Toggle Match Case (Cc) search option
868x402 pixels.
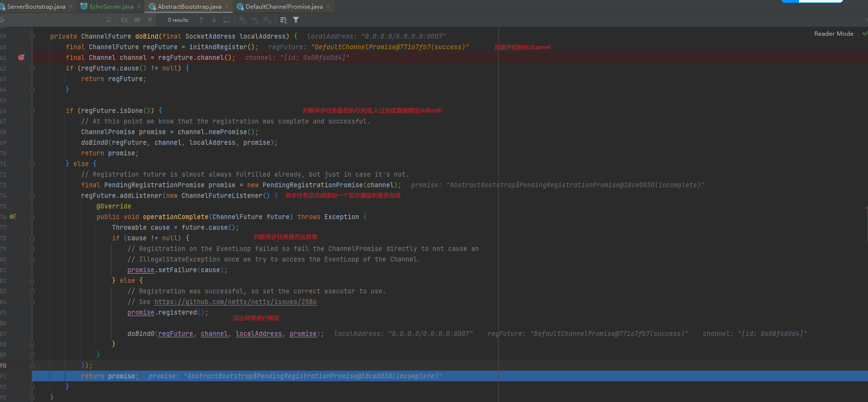pyautogui.click(x=125, y=20)
